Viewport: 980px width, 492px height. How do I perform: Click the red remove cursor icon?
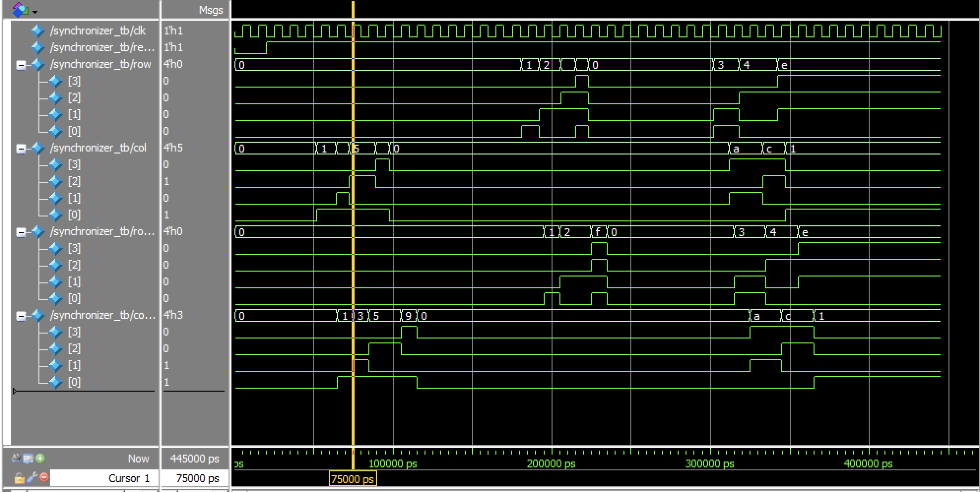[x=44, y=477]
